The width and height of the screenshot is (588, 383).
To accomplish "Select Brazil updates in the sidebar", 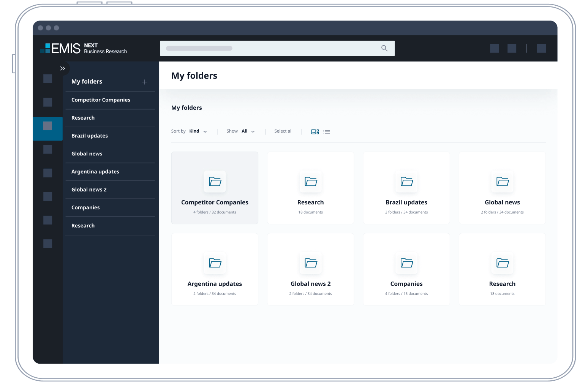I will tap(90, 136).
